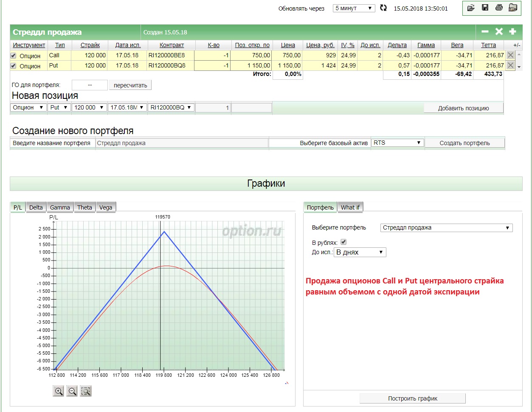Add new portfolio with plus icon
This screenshot has width=532, height=412.
[512, 32]
